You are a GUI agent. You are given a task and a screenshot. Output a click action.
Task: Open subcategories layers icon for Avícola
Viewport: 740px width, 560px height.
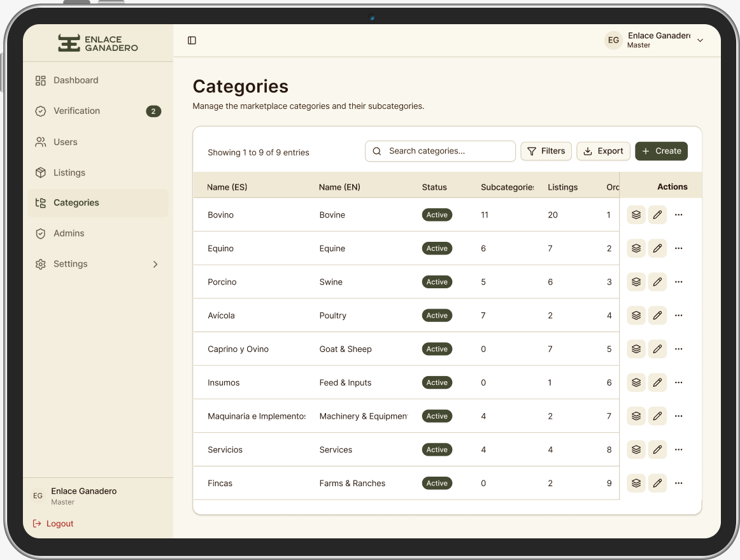636,315
